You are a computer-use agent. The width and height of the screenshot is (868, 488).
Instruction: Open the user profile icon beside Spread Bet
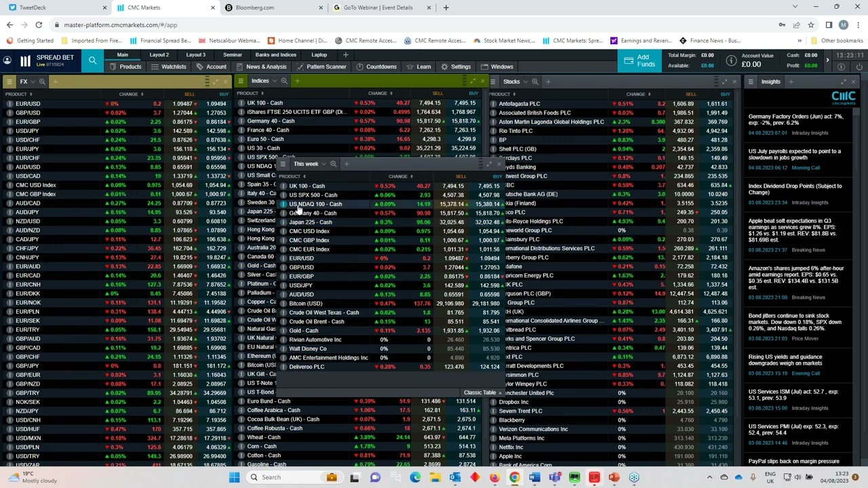click(x=7, y=60)
